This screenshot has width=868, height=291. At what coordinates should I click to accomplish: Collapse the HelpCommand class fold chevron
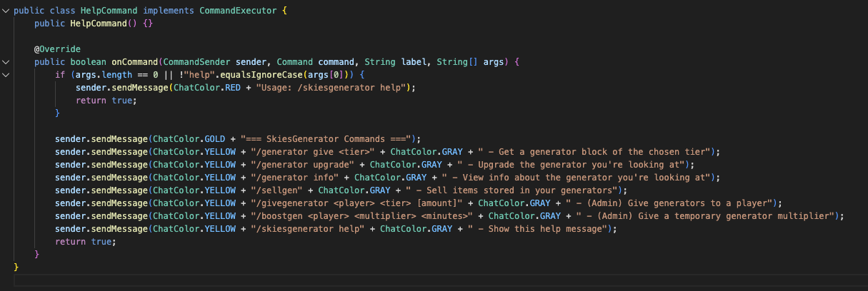pos(6,11)
